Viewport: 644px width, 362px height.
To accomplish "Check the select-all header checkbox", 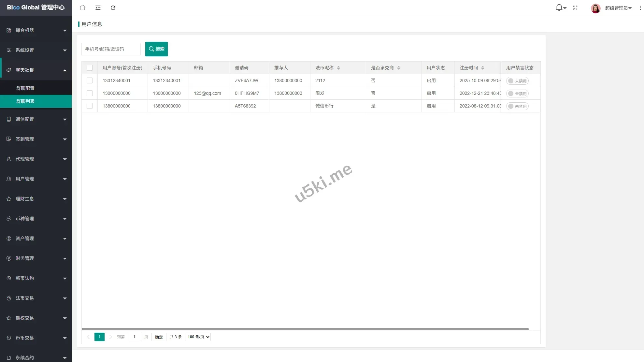I will (90, 68).
